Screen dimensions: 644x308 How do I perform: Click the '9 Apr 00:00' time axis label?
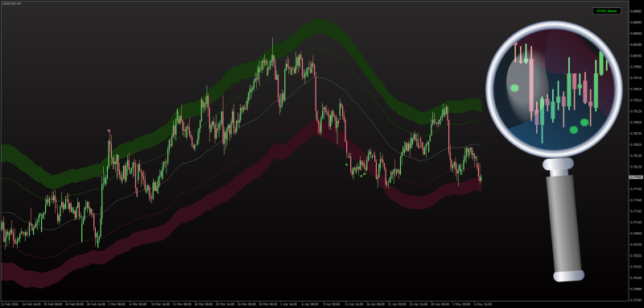(x=332, y=304)
